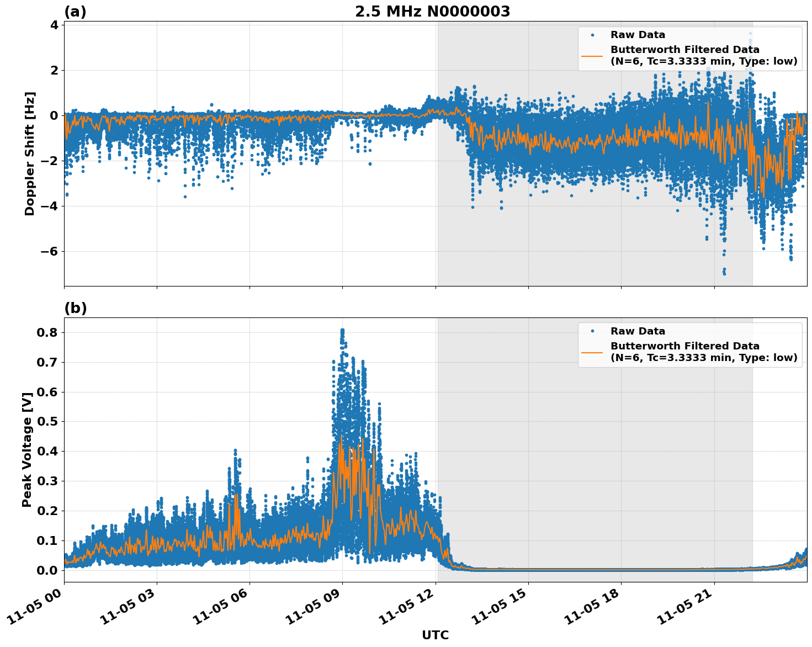Click the panel label (a)
The width and height of the screenshot is (812, 647).
tap(75, 10)
